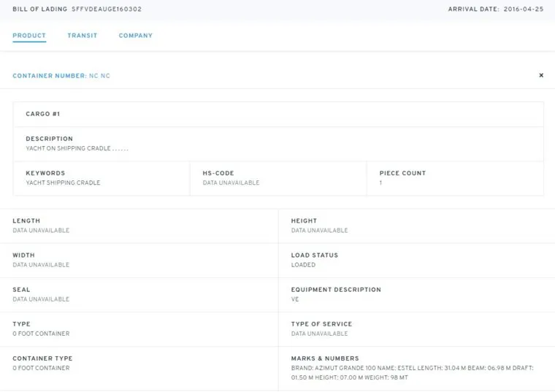
Task: Click the yacht on shipping cradle description text
Action: tap(77, 148)
